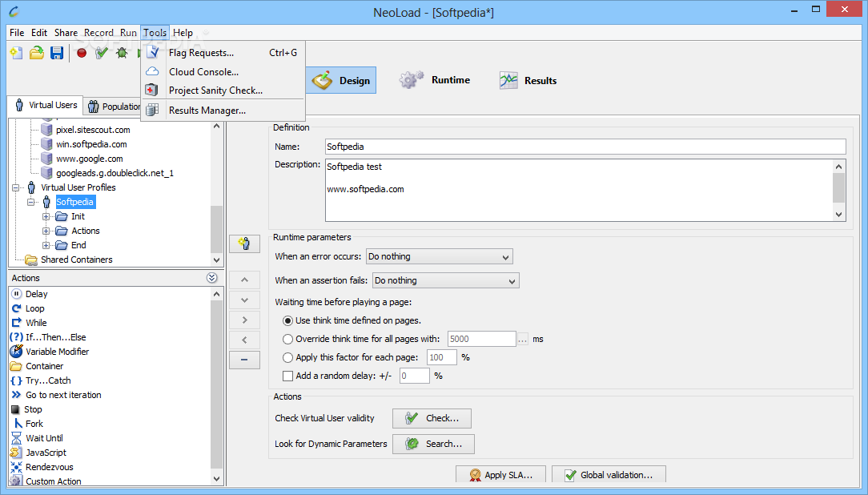This screenshot has width=868, height=495.
Task: Click the Save project floppy icon
Action: point(57,53)
